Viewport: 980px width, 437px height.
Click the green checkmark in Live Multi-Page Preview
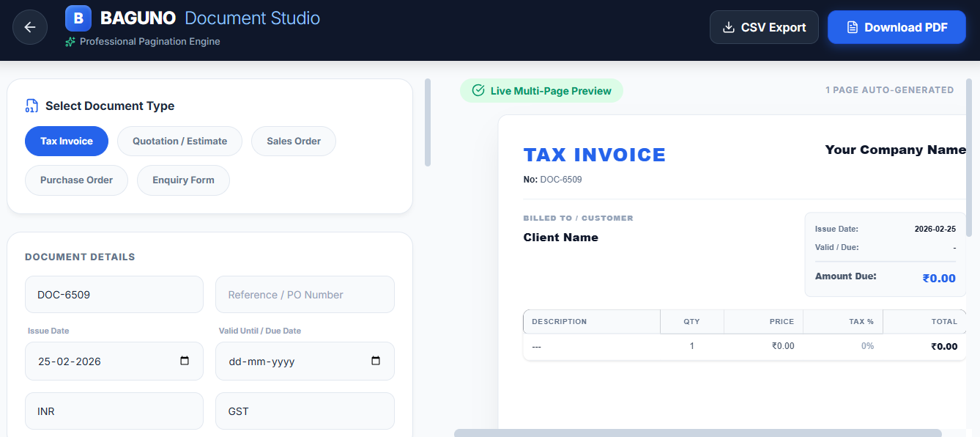pyautogui.click(x=478, y=90)
